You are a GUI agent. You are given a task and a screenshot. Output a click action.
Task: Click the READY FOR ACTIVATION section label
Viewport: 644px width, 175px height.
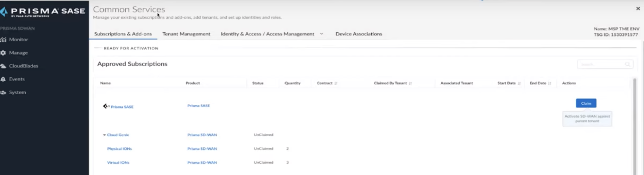tap(131, 48)
